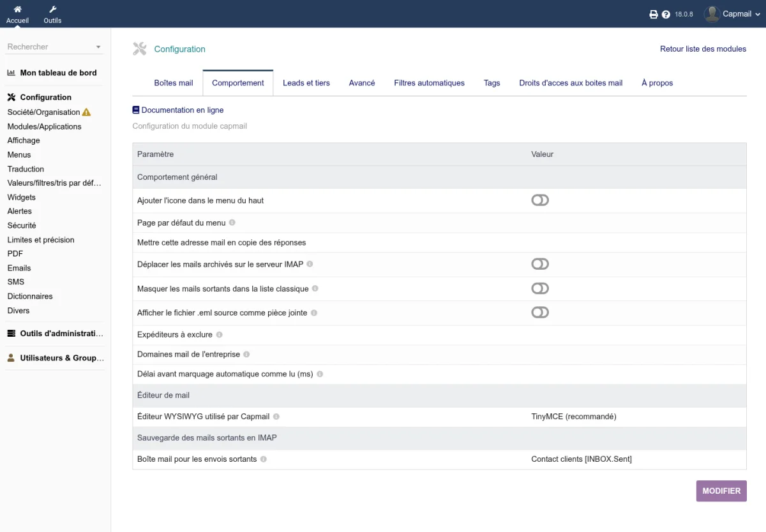Click the Utilisateurs & Groupes person icon
Image resolution: width=766 pixels, height=532 pixels.
(11, 358)
